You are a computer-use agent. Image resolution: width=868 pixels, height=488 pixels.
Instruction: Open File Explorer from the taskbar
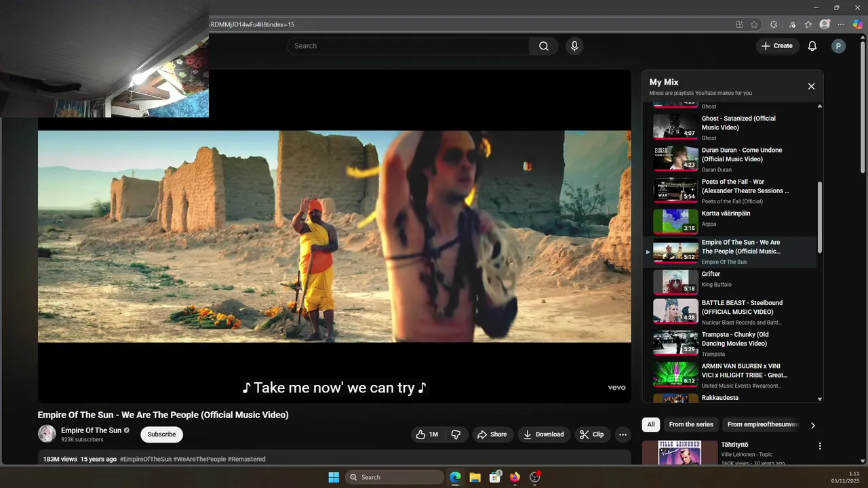point(475,477)
